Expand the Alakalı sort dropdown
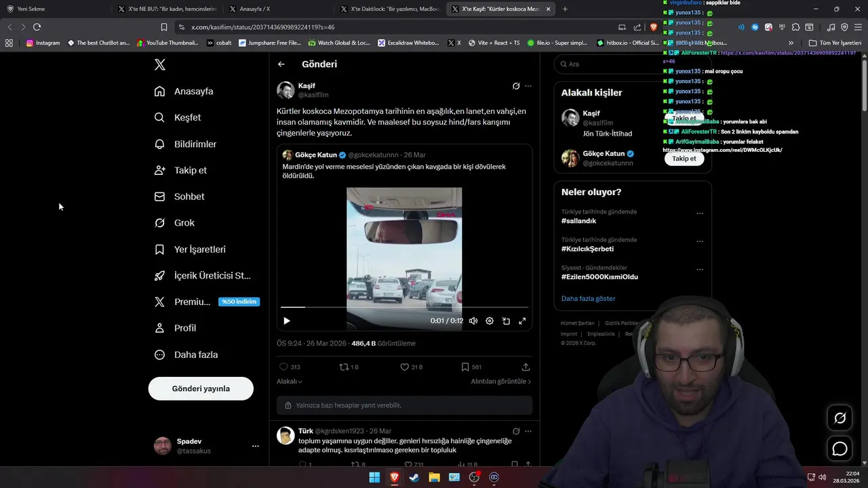This screenshot has width=868, height=488. [x=290, y=382]
